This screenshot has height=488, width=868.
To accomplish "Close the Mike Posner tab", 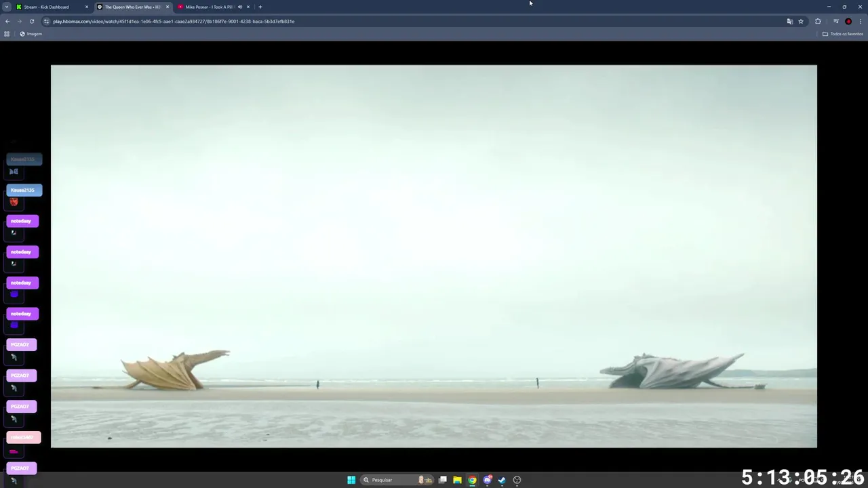I will click(248, 7).
